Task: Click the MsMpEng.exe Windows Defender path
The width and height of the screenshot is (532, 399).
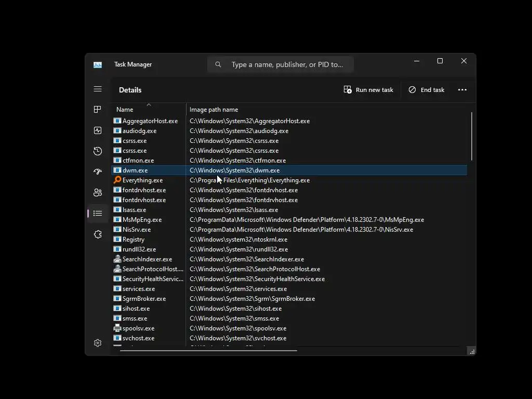Action: [x=307, y=220]
